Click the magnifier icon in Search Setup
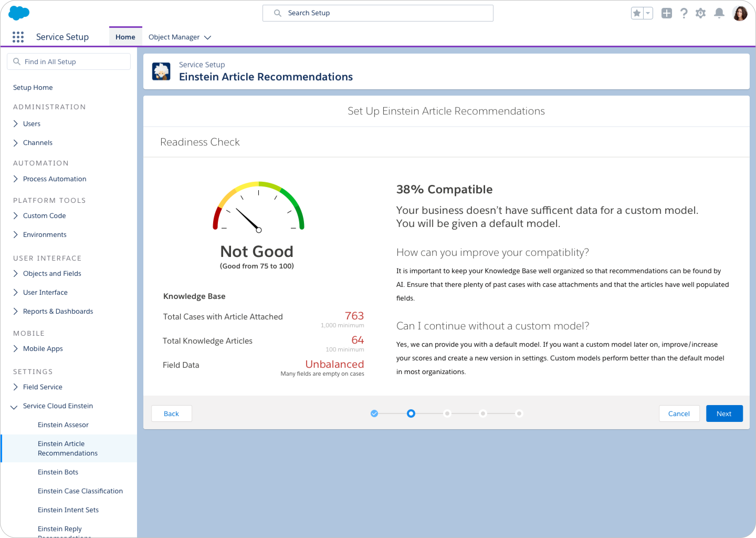 [277, 13]
